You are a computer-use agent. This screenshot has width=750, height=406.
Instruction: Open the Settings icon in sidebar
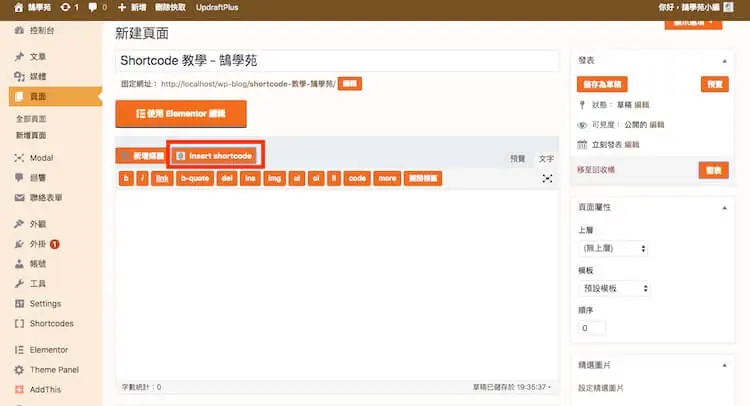(19, 304)
